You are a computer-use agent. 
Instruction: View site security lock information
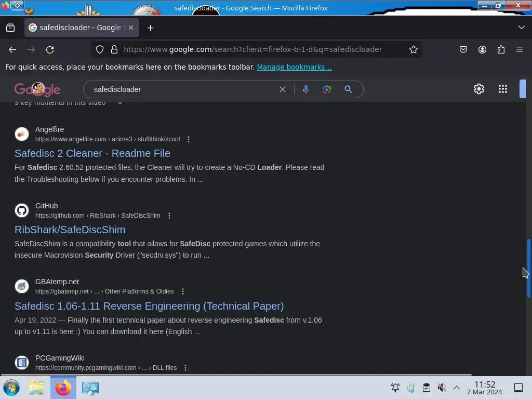[x=114, y=49]
